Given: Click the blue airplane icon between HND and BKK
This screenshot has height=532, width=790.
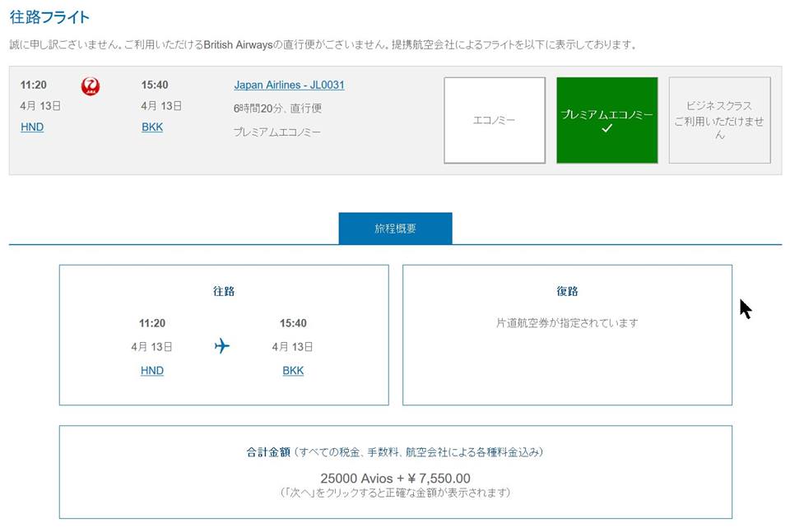Looking at the screenshot, I should [222, 346].
